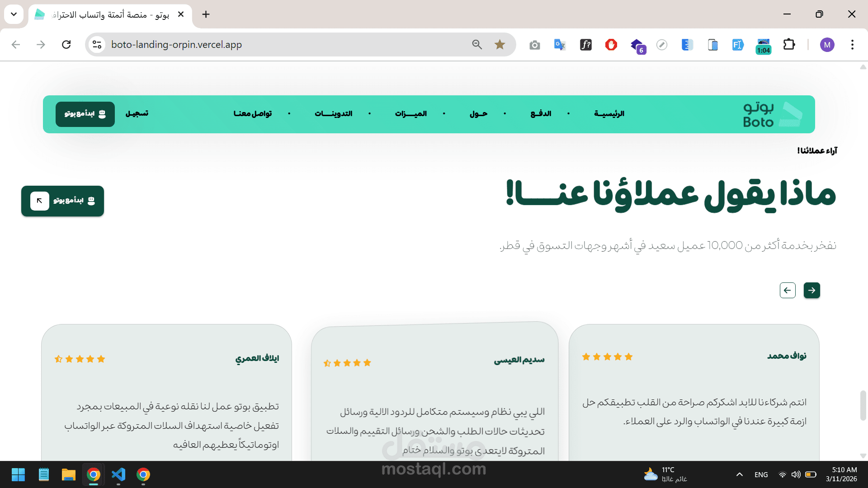Open the Chrome Extensions puzzle icon
The width and height of the screenshot is (868, 488).
[789, 45]
